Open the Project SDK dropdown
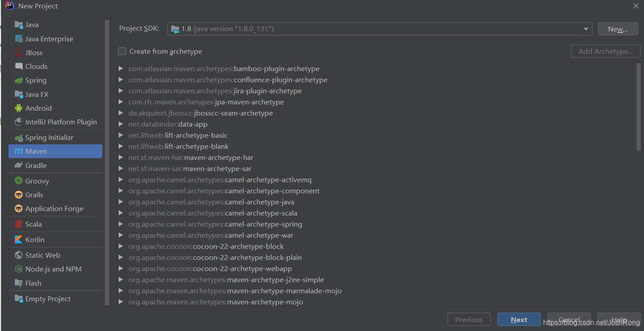644x331 pixels. tap(586, 29)
